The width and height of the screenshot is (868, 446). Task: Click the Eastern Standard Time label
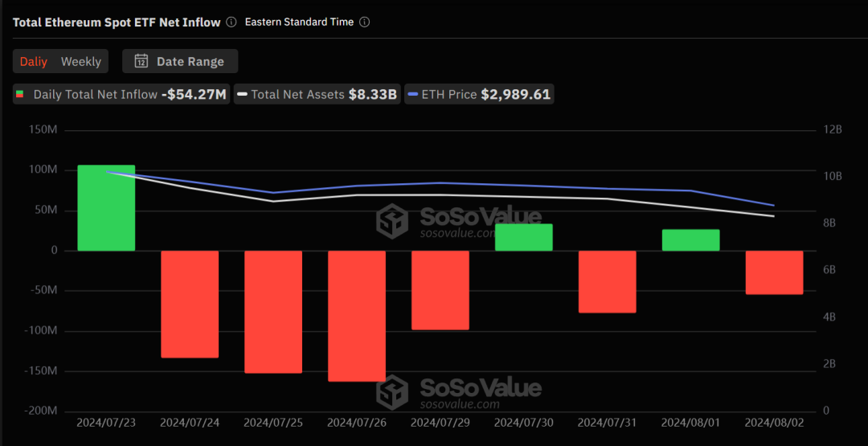299,23
